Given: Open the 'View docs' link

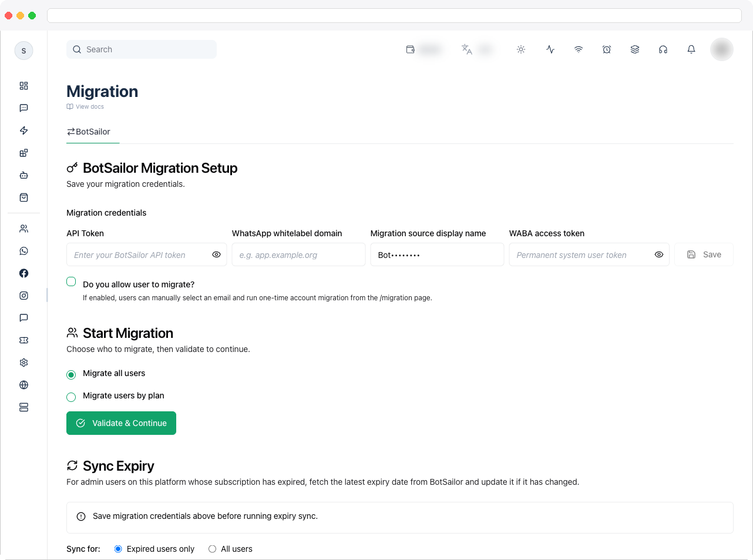Looking at the screenshot, I should 85,107.
